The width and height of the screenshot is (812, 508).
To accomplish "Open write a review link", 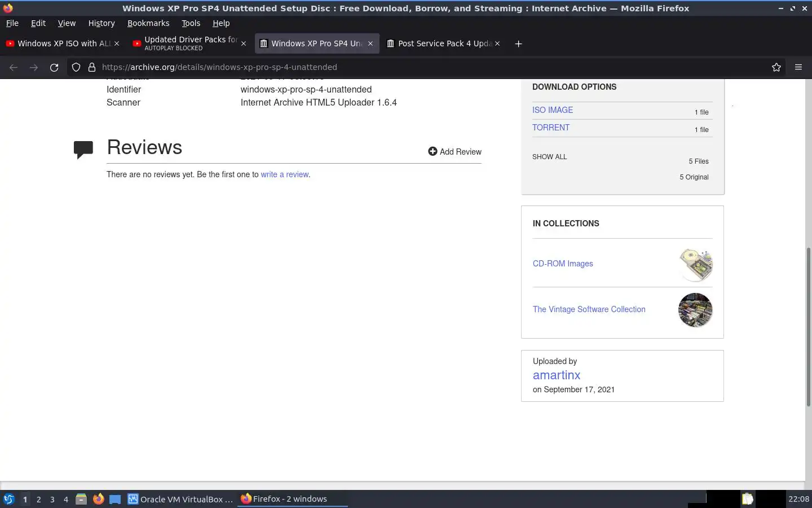I will [x=284, y=174].
